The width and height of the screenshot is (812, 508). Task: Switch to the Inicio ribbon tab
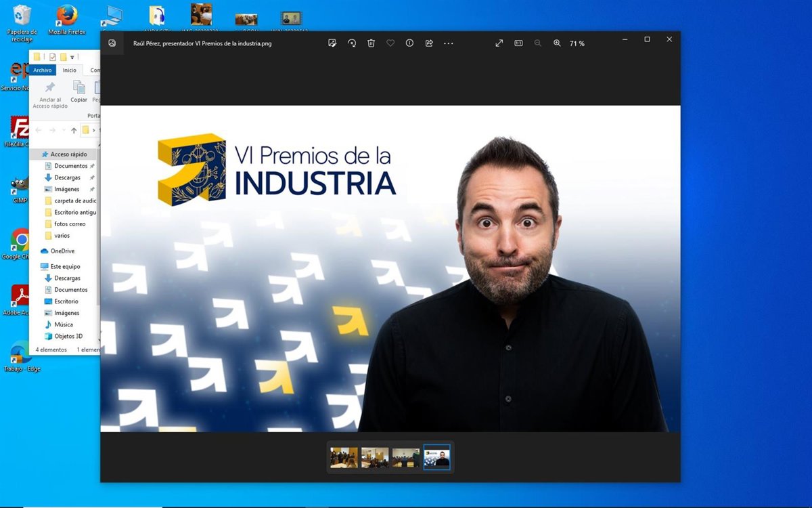pyautogui.click(x=70, y=70)
